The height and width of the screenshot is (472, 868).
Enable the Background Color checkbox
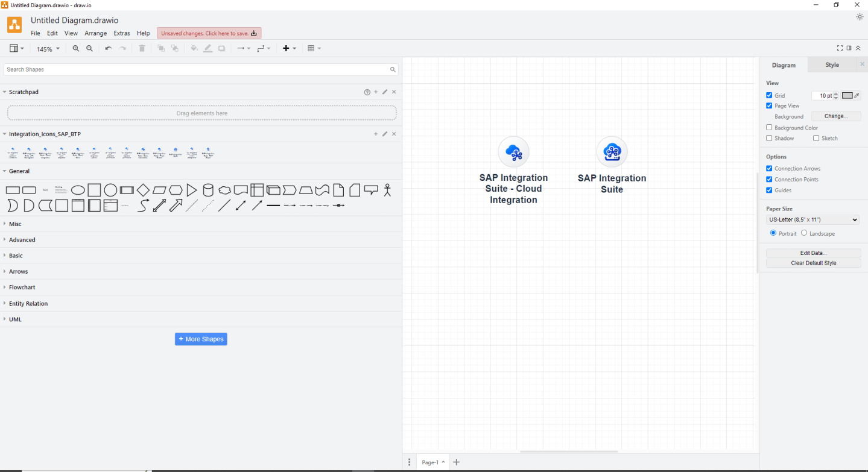(x=769, y=128)
